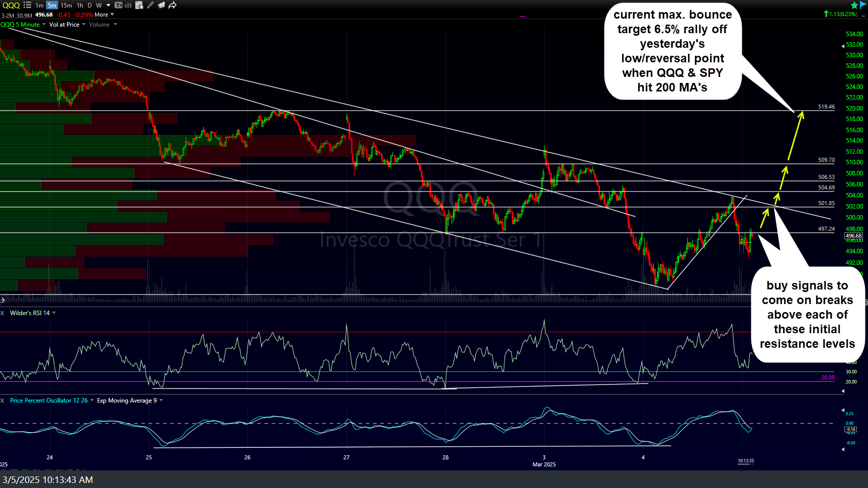Click the green star favorite icon

pyautogui.click(x=854, y=5)
